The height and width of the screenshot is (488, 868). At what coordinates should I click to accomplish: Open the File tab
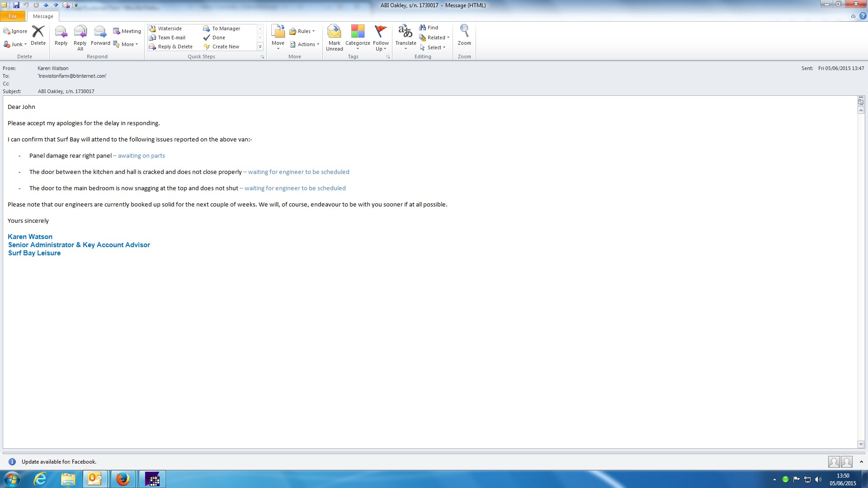tap(13, 16)
